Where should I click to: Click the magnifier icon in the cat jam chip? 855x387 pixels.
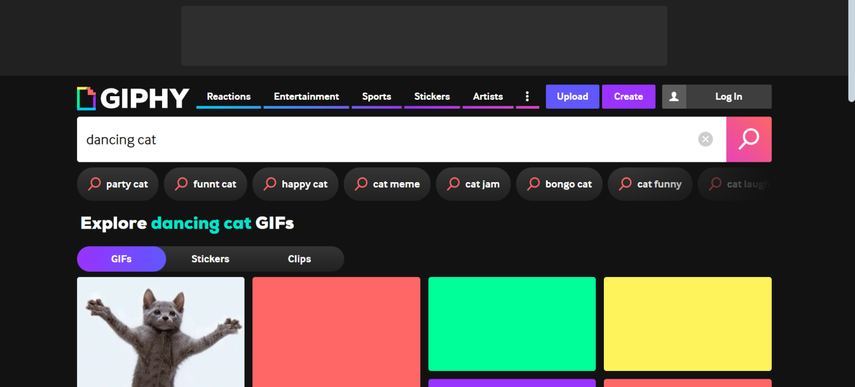(453, 184)
